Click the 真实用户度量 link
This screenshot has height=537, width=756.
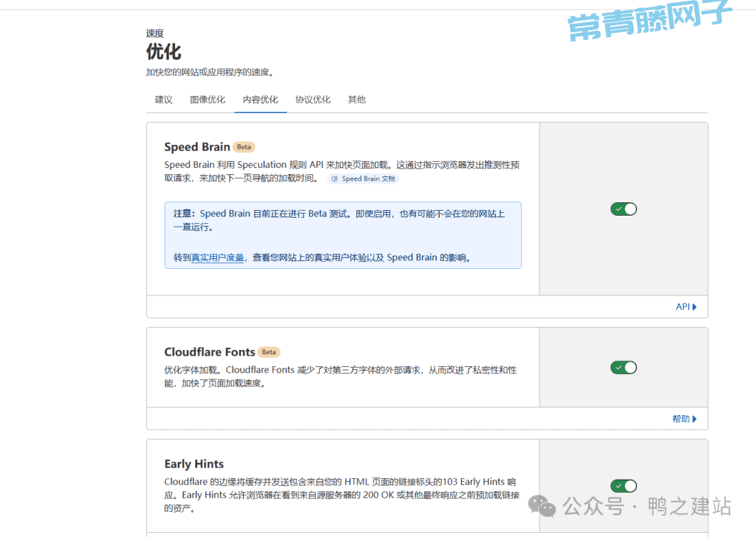218,258
